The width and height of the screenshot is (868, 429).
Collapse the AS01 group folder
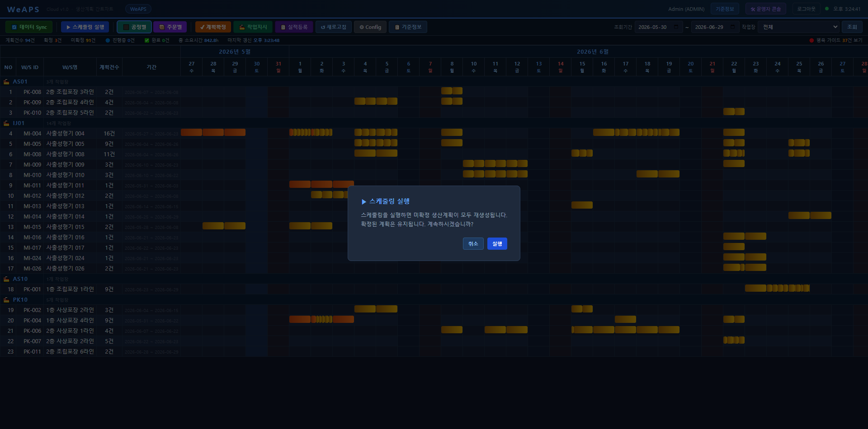click(x=6, y=82)
